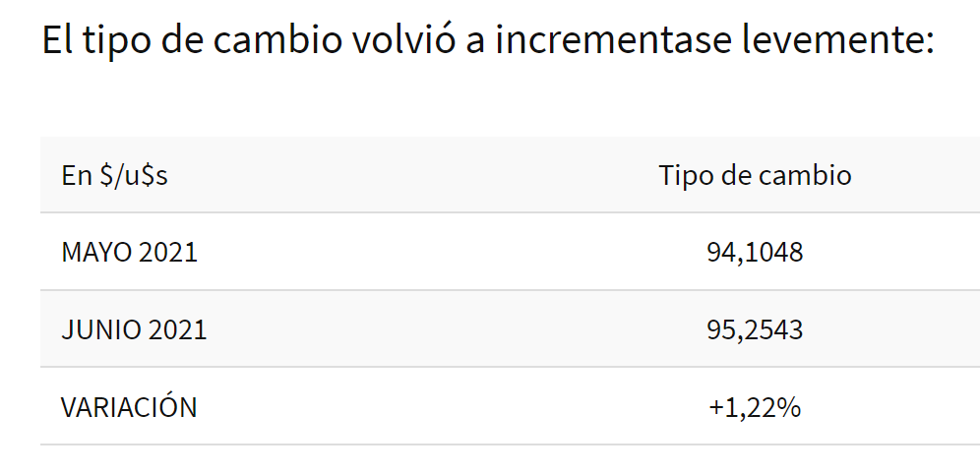Image resolution: width=980 pixels, height=474 pixels.
Task: Click the value 95,2543
Action: tap(755, 329)
